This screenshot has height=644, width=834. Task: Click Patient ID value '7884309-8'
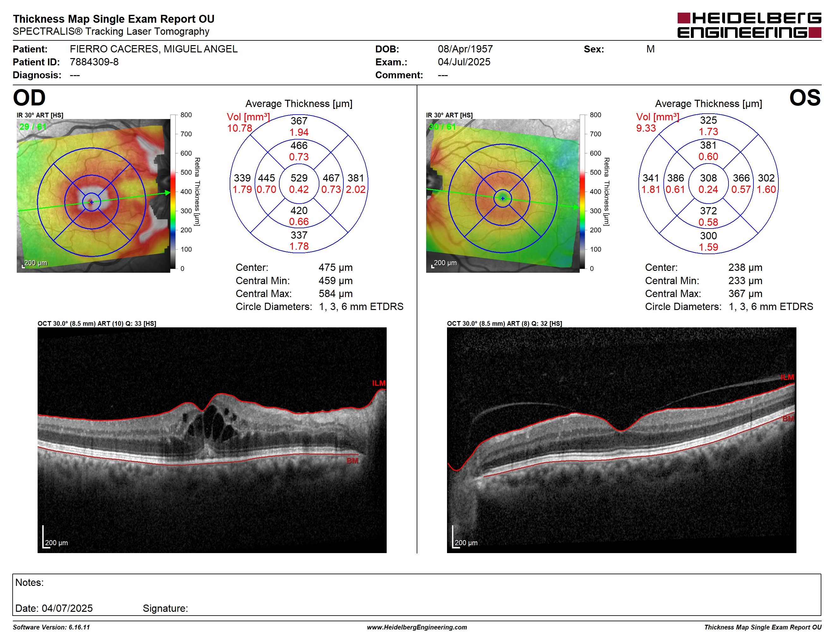tap(94, 62)
